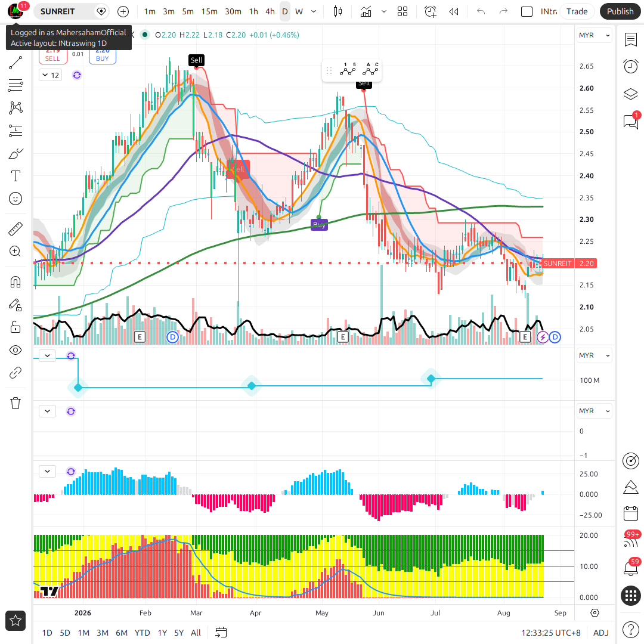Screen dimensions: 644x644
Task: Open the favorites star toolbar button
Action: pos(15,621)
